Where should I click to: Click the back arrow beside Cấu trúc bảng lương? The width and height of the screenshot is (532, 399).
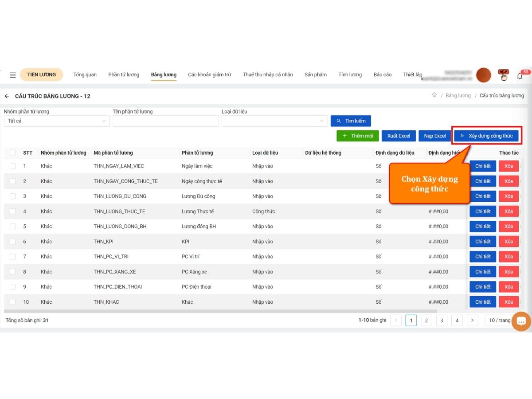coord(7,96)
